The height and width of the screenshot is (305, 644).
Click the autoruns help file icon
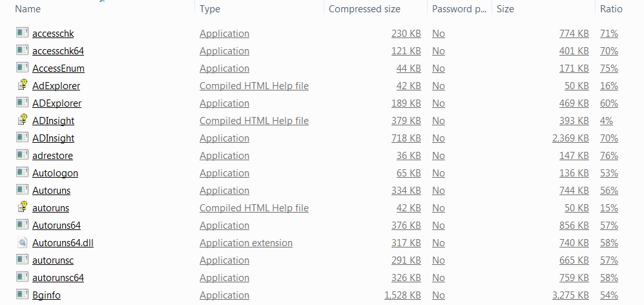point(23,207)
